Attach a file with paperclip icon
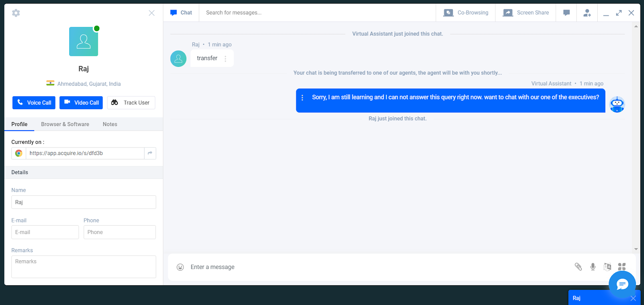This screenshot has width=644, height=305. [578, 267]
